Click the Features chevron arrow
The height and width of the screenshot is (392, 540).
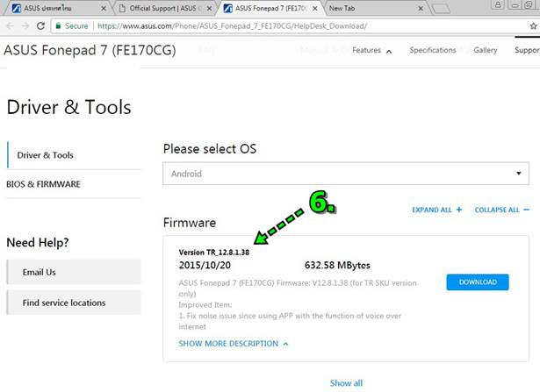389,52
